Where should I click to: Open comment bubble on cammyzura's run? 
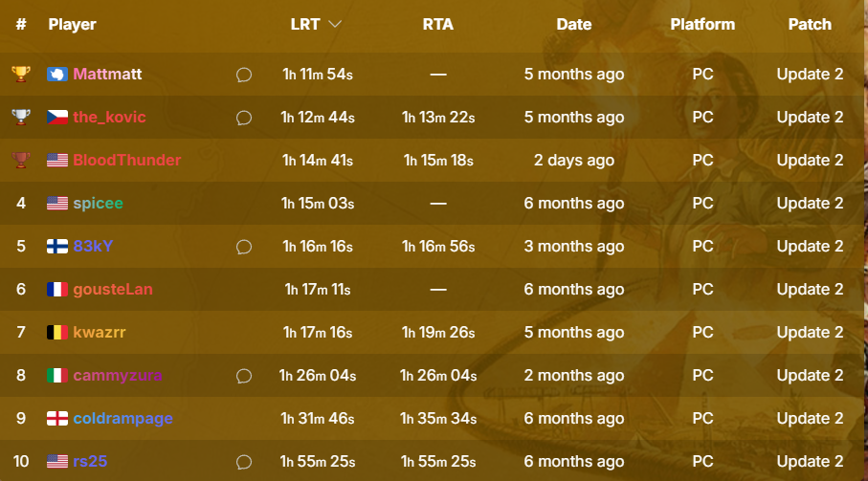244,376
